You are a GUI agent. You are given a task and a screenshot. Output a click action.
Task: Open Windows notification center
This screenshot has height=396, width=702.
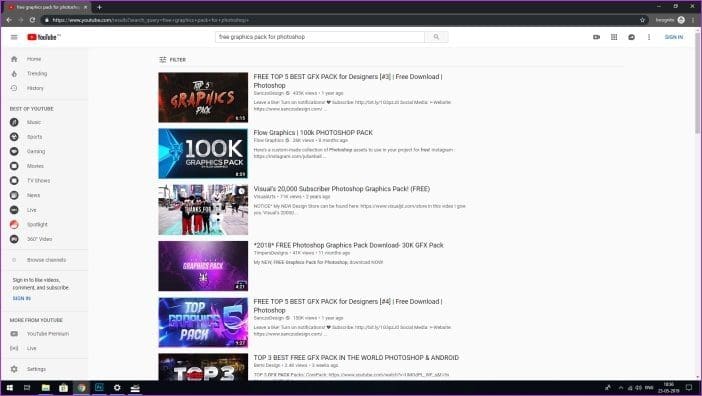pos(689,388)
